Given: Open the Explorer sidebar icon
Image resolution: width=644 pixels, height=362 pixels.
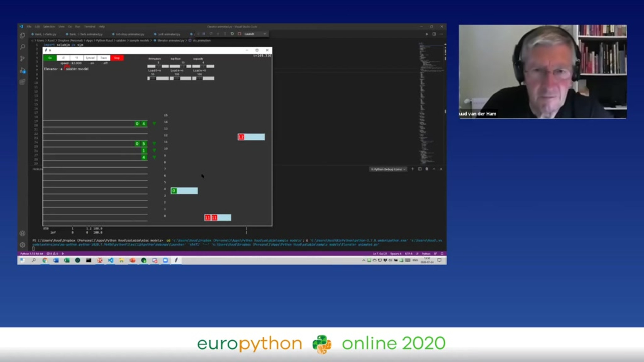Looking at the screenshot, I should [x=22, y=35].
